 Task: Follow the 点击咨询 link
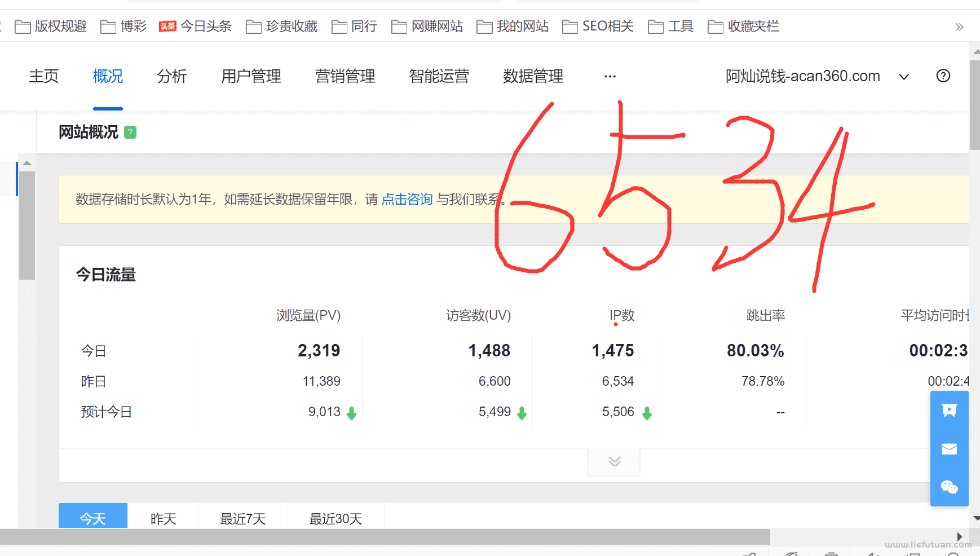[x=407, y=199]
